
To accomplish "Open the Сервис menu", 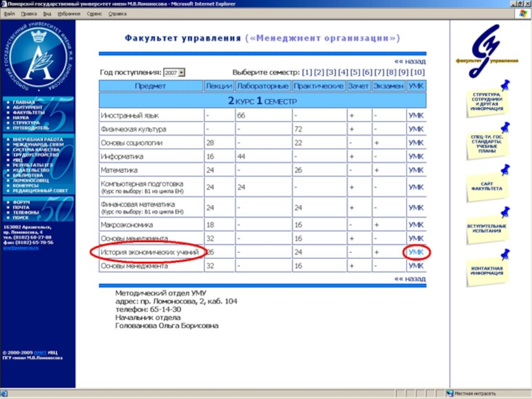I will pos(94,14).
